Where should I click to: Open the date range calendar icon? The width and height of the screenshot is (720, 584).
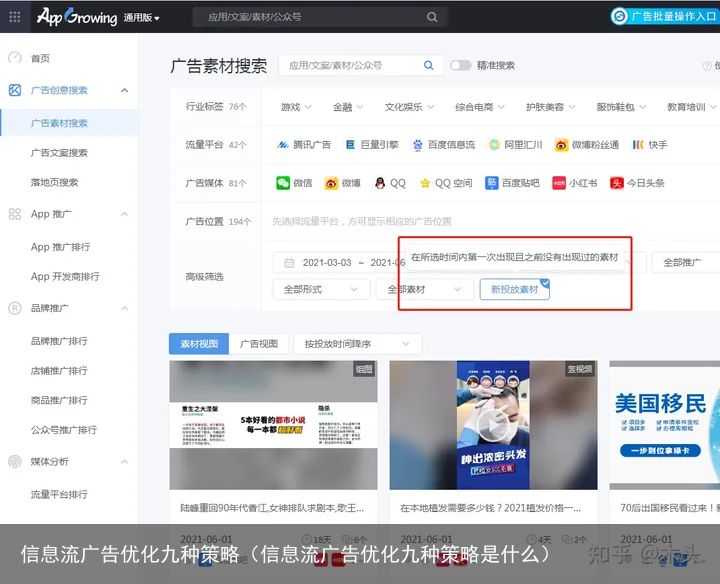click(289, 263)
